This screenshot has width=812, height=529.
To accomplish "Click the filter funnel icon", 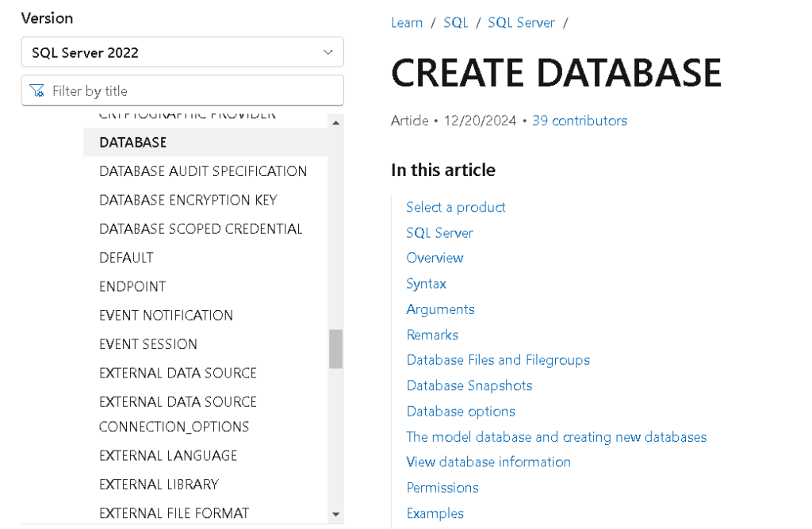I will 36,90.
